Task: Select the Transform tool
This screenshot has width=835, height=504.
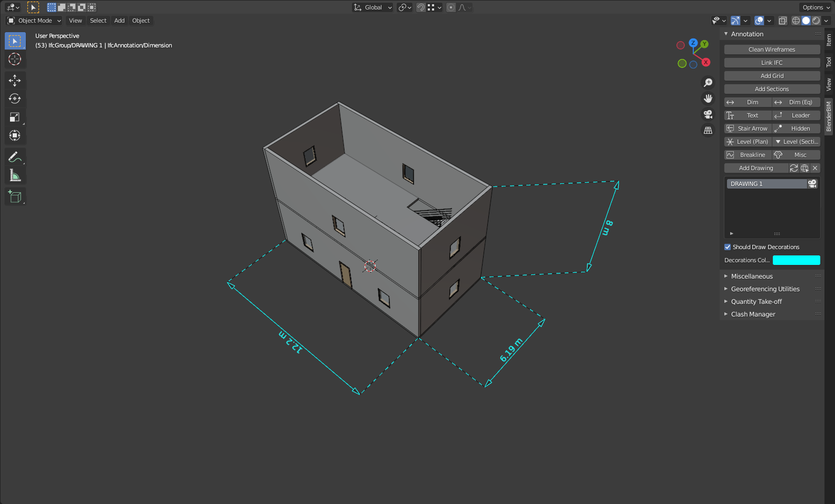Action: click(15, 135)
